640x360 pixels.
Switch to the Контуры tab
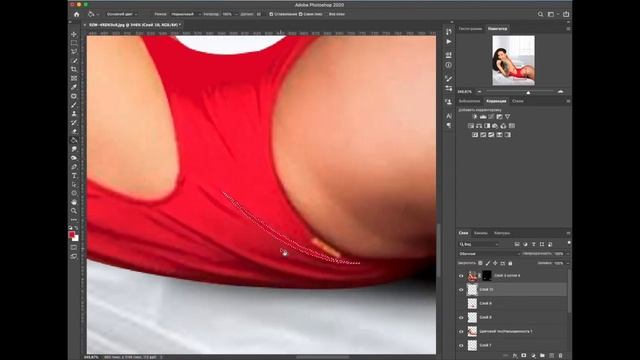coord(502,233)
